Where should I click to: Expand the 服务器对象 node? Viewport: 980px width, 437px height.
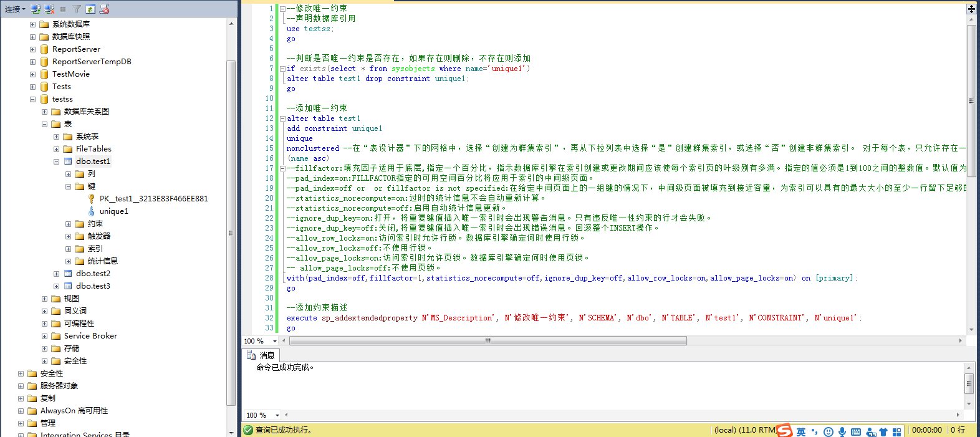(21, 386)
